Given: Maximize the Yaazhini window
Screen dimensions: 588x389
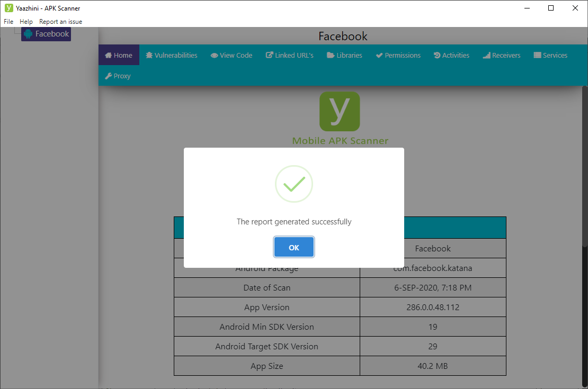Looking at the screenshot, I should [x=551, y=8].
